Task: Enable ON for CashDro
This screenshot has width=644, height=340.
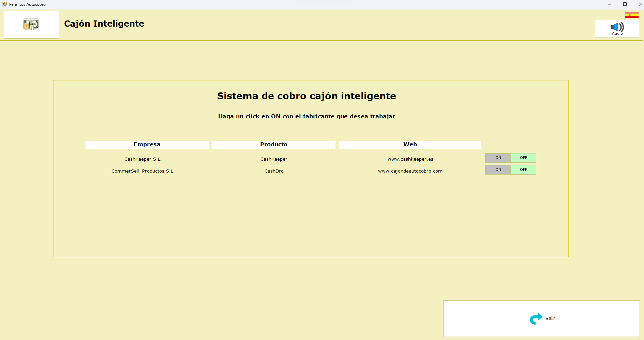Action: pos(498,170)
